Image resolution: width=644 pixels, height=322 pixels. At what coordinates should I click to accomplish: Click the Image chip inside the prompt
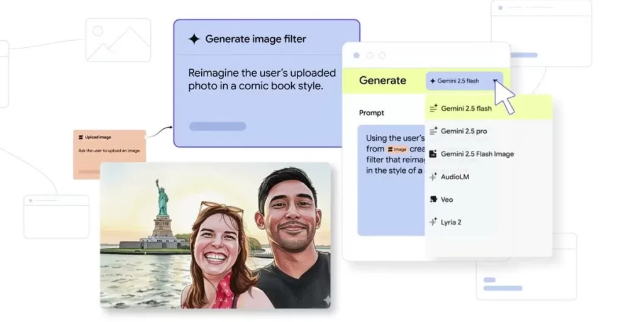coord(397,150)
